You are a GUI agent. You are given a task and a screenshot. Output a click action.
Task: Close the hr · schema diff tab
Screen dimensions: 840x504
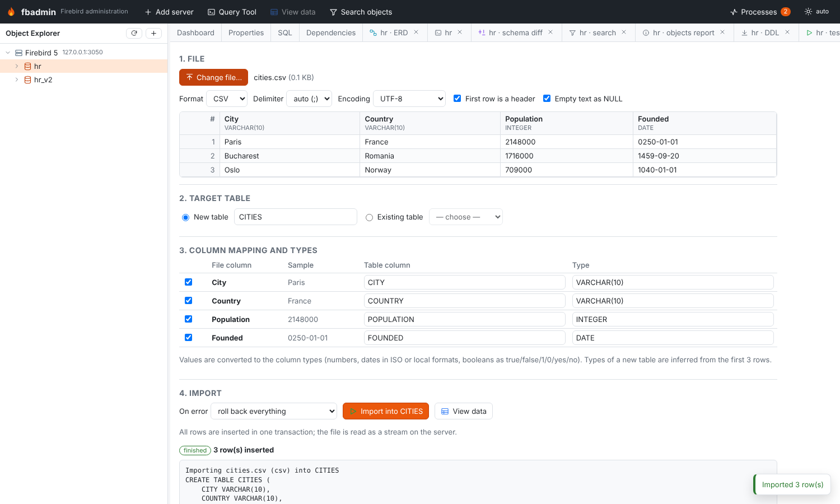(550, 32)
